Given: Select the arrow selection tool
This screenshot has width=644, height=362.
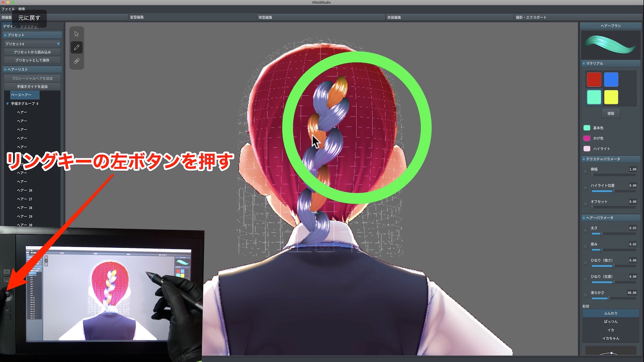Looking at the screenshot, I should tap(77, 34).
